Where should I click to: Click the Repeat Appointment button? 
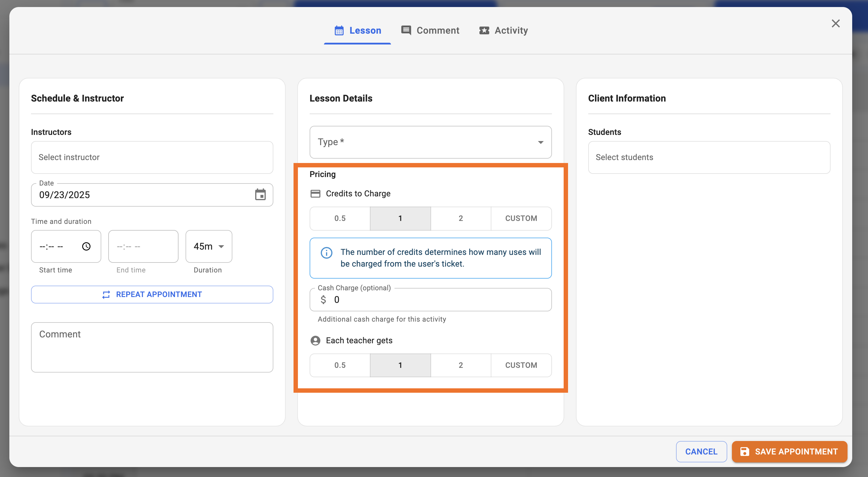(152, 294)
